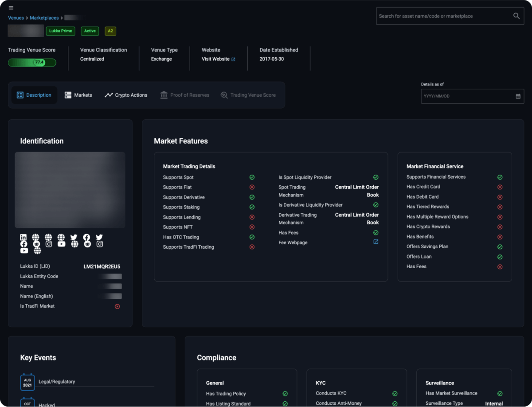Click the Supports Spot green checkmark

point(252,177)
